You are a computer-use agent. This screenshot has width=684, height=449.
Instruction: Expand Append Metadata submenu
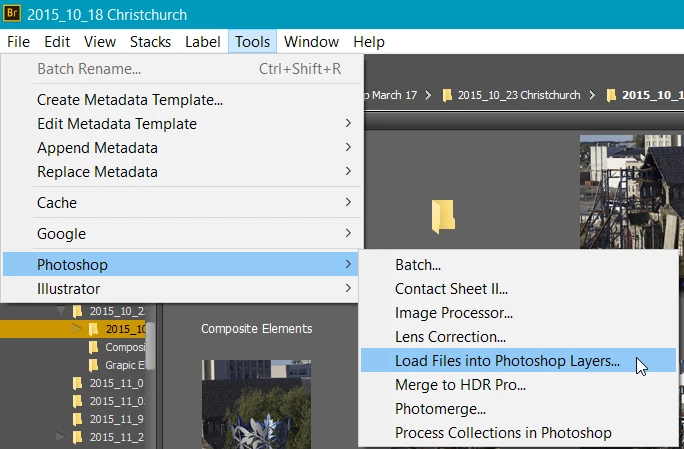(x=181, y=148)
